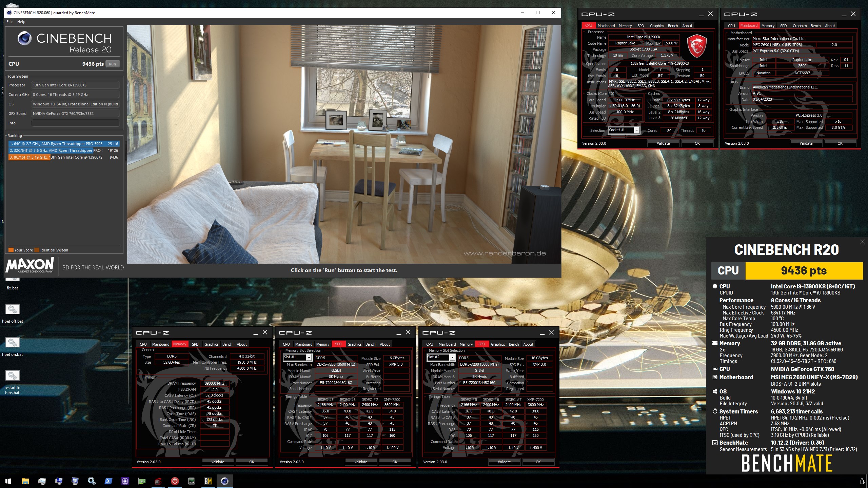Click the Run button beside the CPU score

[x=112, y=64]
